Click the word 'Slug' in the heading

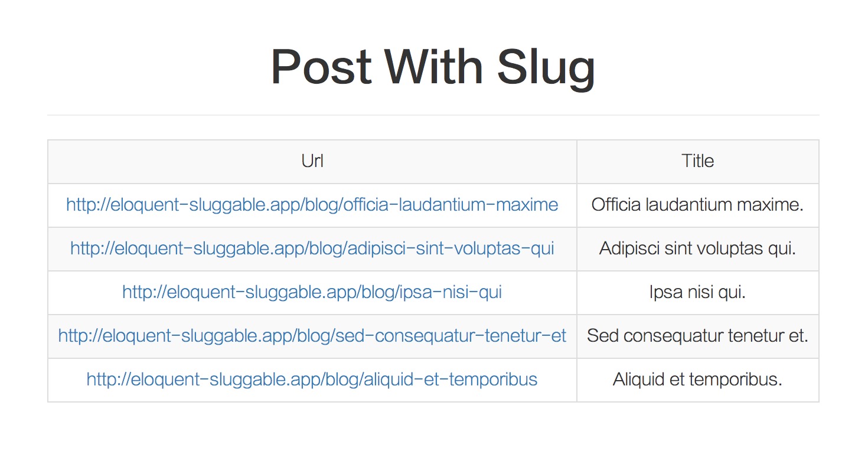pyautogui.click(x=546, y=67)
